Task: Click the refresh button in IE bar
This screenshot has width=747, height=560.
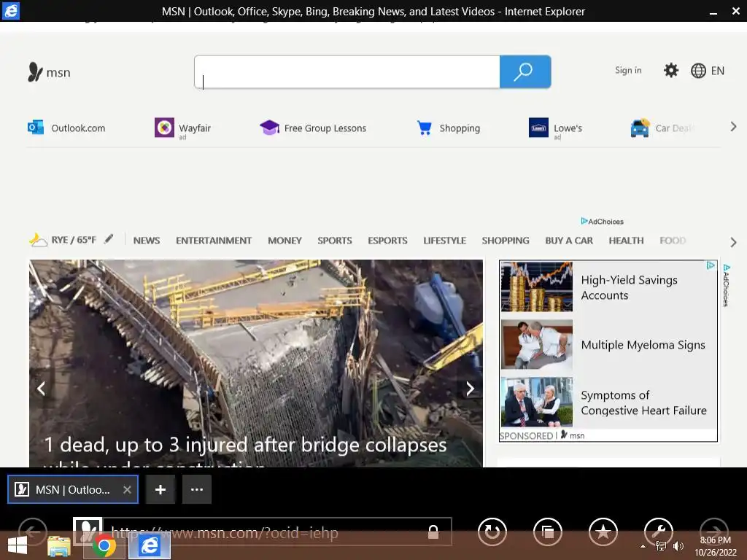Action: (492, 532)
